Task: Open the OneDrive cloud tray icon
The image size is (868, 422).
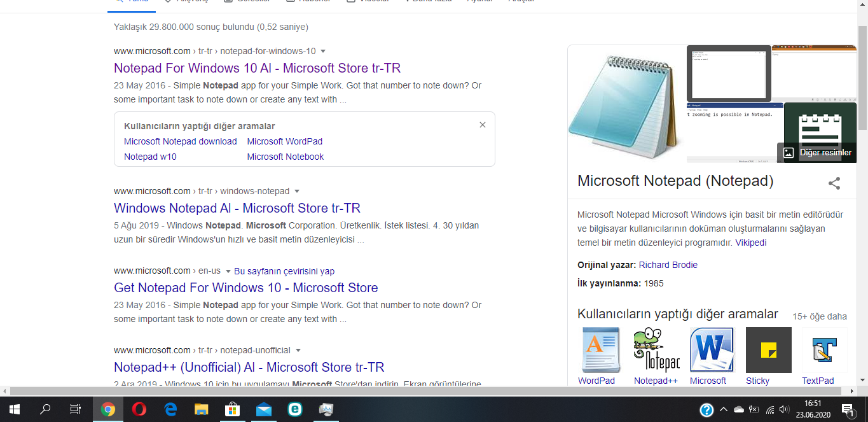Action: [x=739, y=410]
